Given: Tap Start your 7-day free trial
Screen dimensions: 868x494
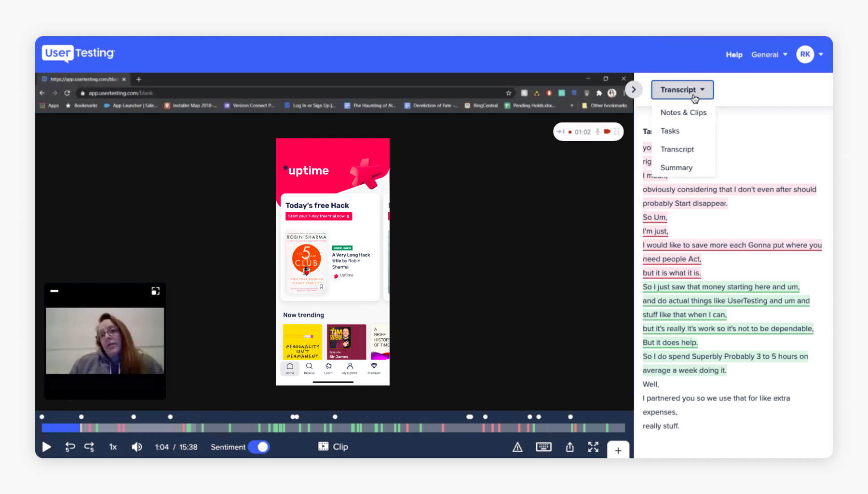Looking at the screenshot, I should [x=318, y=216].
